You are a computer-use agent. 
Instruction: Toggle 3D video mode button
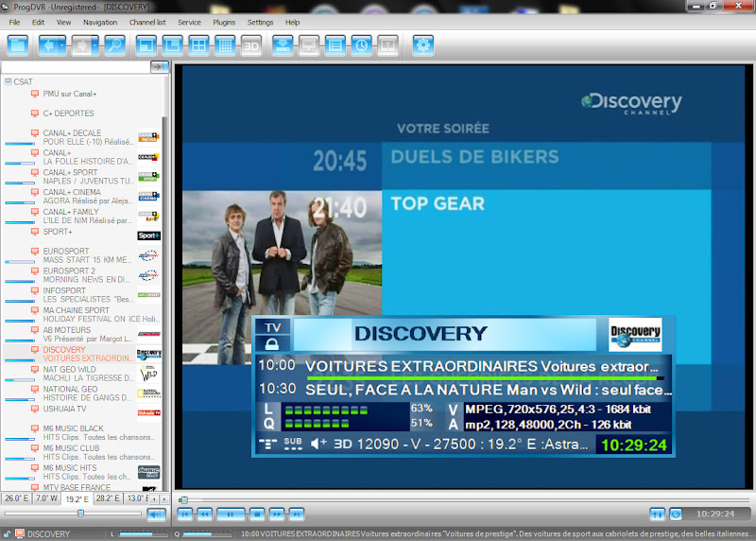click(x=250, y=45)
